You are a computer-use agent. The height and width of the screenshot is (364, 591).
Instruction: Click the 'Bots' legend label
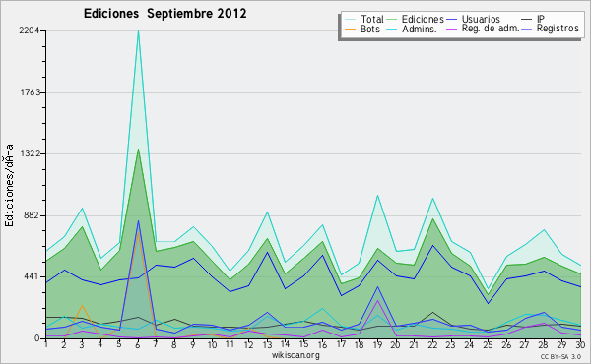point(369,29)
